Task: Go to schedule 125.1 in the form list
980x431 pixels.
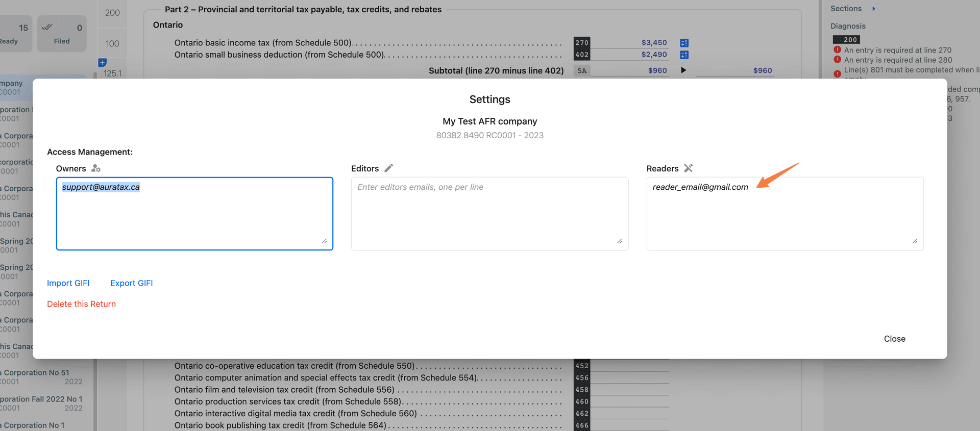Action: pos(112,73)
